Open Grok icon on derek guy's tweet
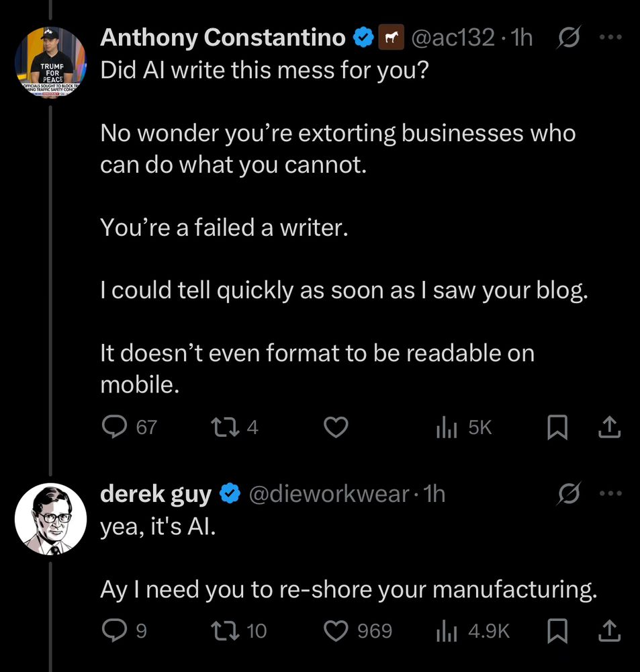The image size is (640, 672). (569, 494)
